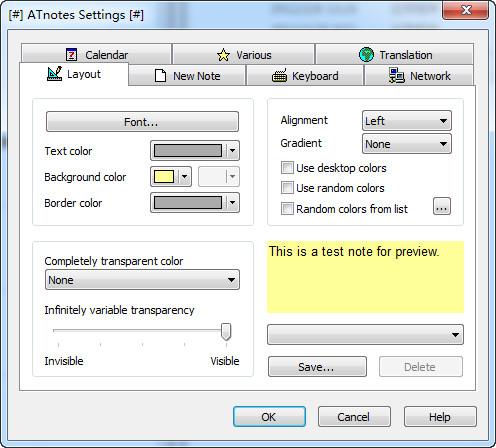This screenshot has width=496, height=448.
Task: Click the 'Background color' label
Action: 85,177
